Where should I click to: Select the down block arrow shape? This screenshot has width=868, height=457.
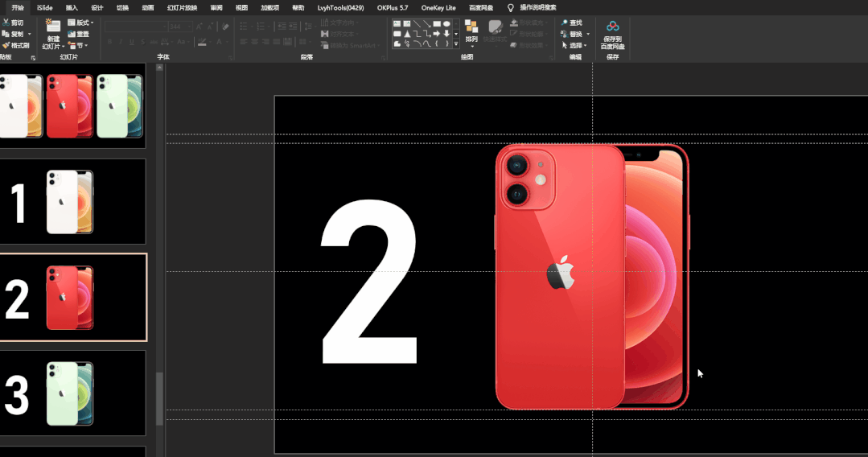(446, 33)
